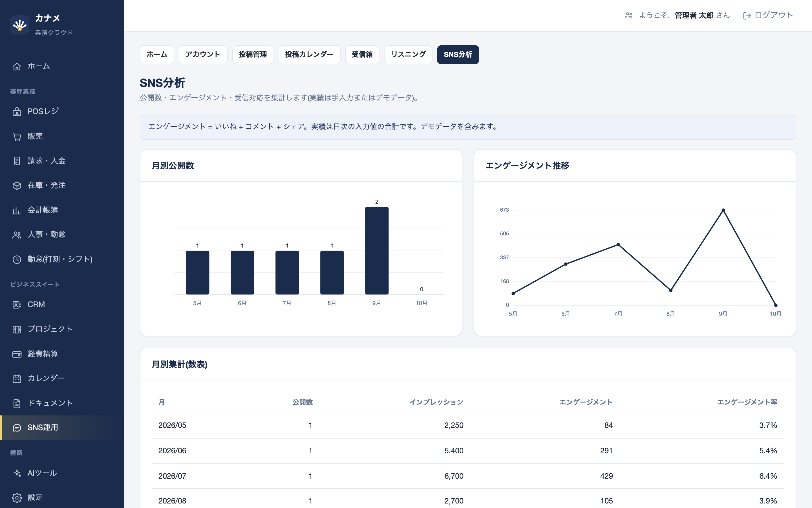Select the 5月 bar in 月別公開数 chart
This screenshot has height=508, width=812.
click(x=198, y=272)
